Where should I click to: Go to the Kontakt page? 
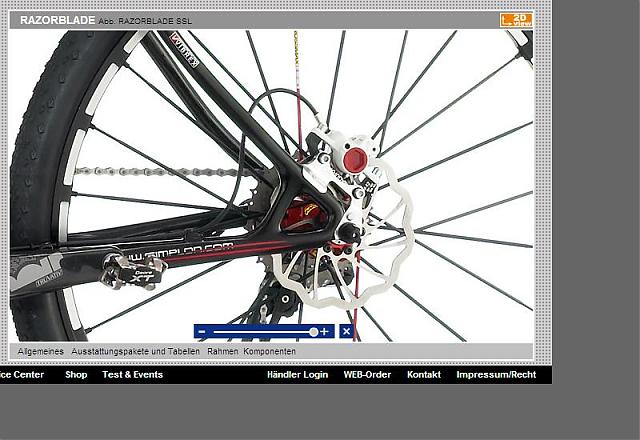tap(424, 375)
